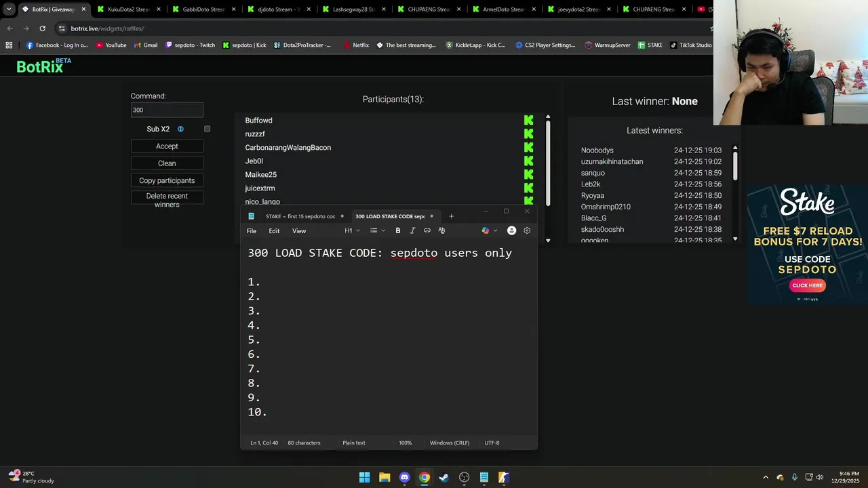Open the Netflix bookmark

click(356, 45)
